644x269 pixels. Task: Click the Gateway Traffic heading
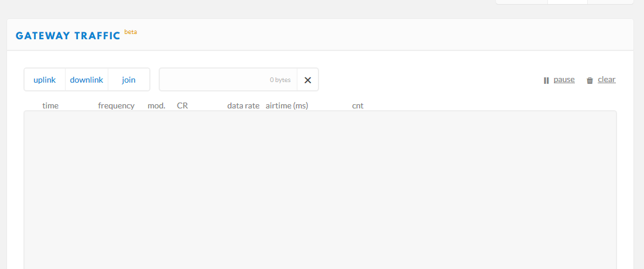68,36
